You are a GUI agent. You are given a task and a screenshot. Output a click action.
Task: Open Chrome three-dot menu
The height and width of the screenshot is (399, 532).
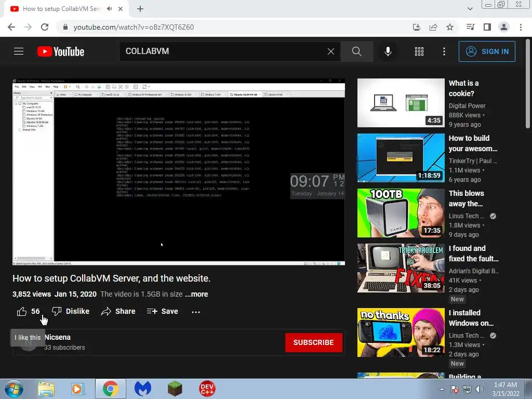point(521,27)
